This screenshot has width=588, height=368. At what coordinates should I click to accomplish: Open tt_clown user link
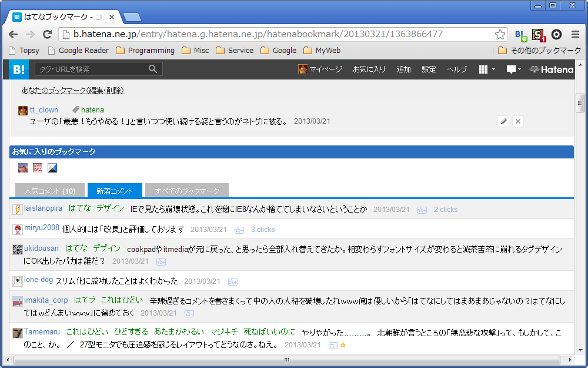44,110
